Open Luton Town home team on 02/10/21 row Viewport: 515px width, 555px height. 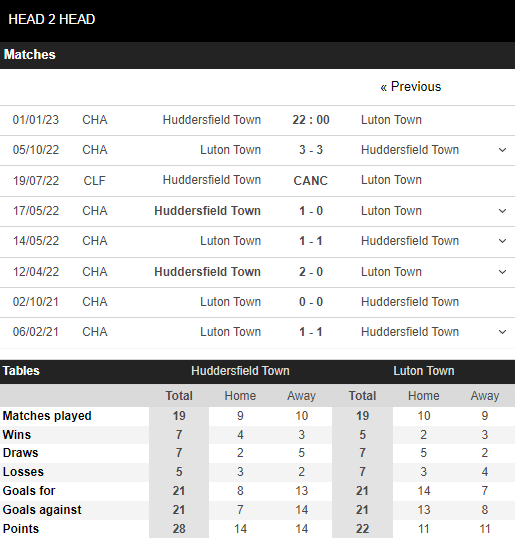coord(230,302)
